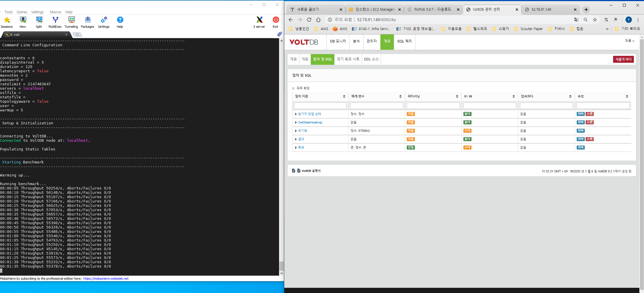The width and height of the screenshot is (644, 293).
Task: Bookmark this page with the star icon
Action: click(595, 20)
